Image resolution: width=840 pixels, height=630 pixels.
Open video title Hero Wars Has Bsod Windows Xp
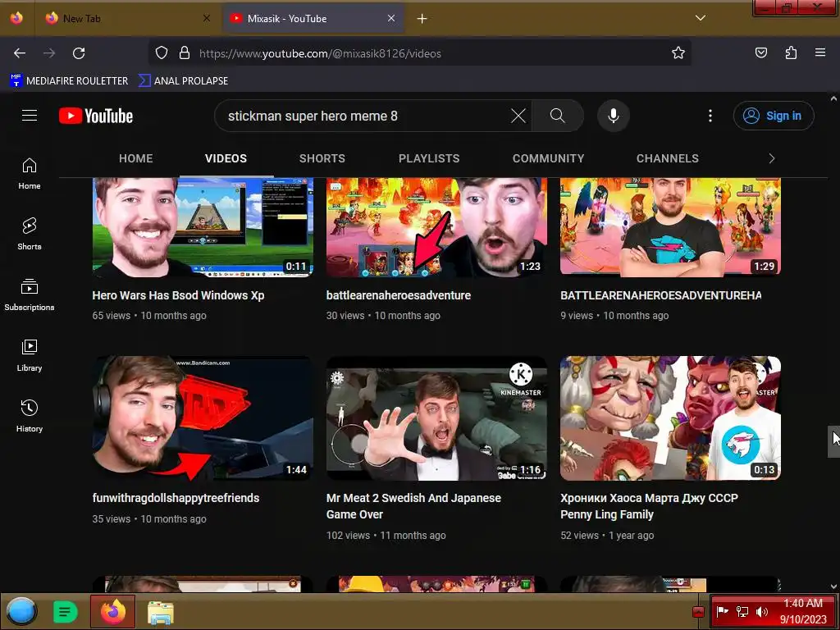pyautogui.click(x=178, y=295)
